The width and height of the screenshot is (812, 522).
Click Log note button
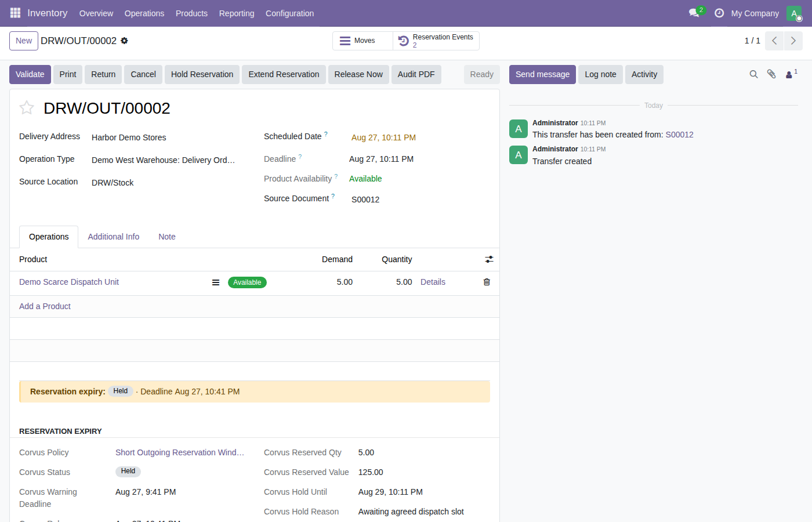(600, 74)
